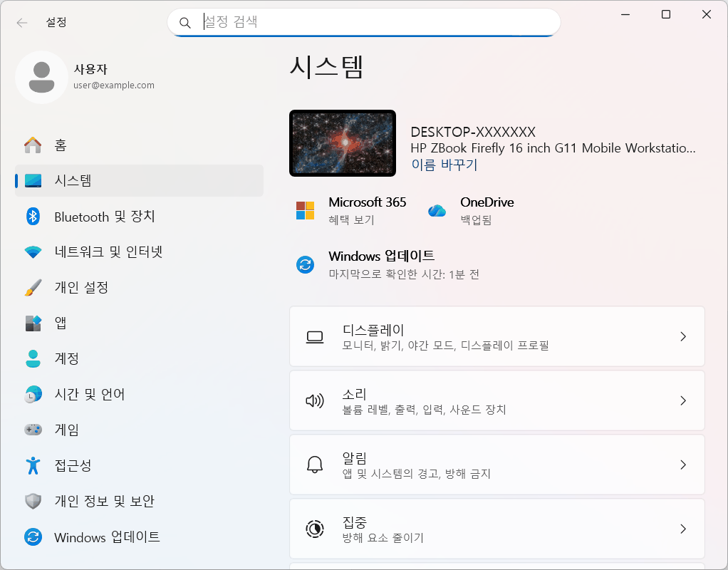Open Windows 업데이트 status in main panel

point(388,265)
